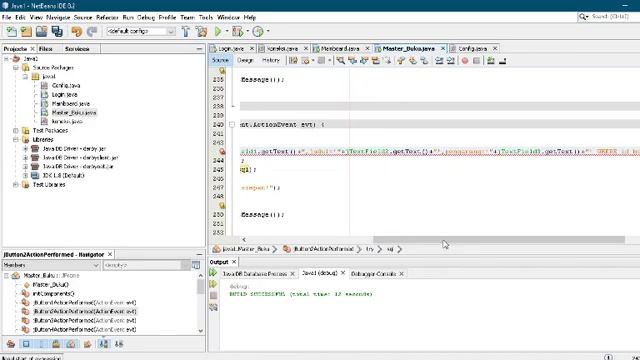Toggle Sort by Source in Navigator
The width and height of the screenshot is (640, 360).
[x=119, y=344]
